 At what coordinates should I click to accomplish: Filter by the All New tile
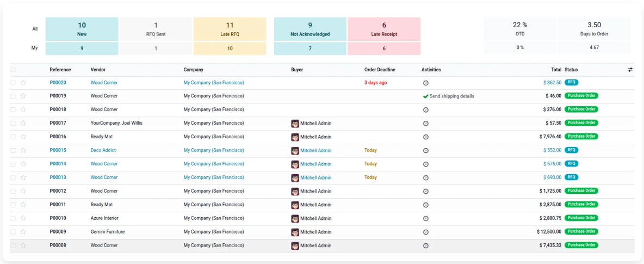[x=82, y=29]
